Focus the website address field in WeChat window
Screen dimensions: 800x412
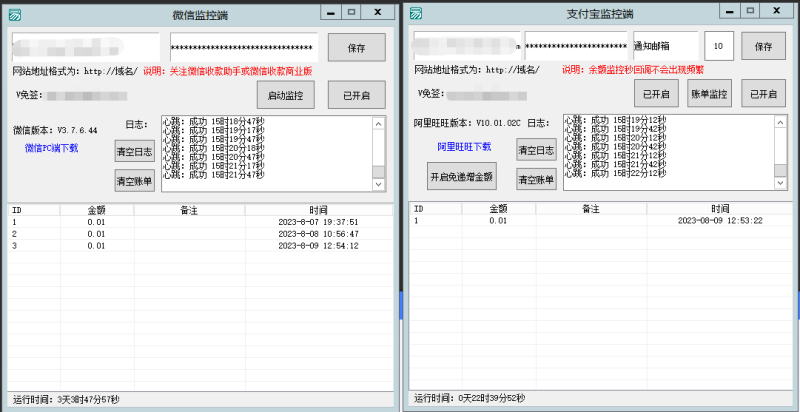86,47
